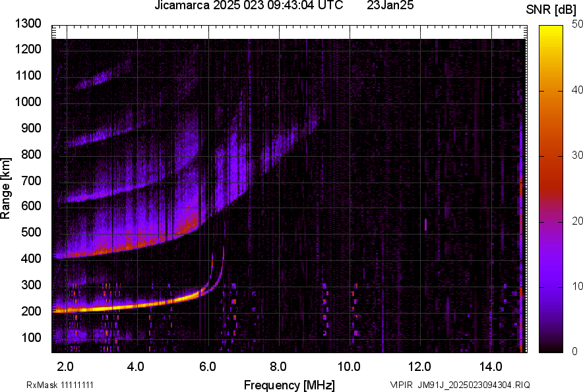
Task: Pick the purple colorbar region near 10 dB
Action: click(549, 287)
